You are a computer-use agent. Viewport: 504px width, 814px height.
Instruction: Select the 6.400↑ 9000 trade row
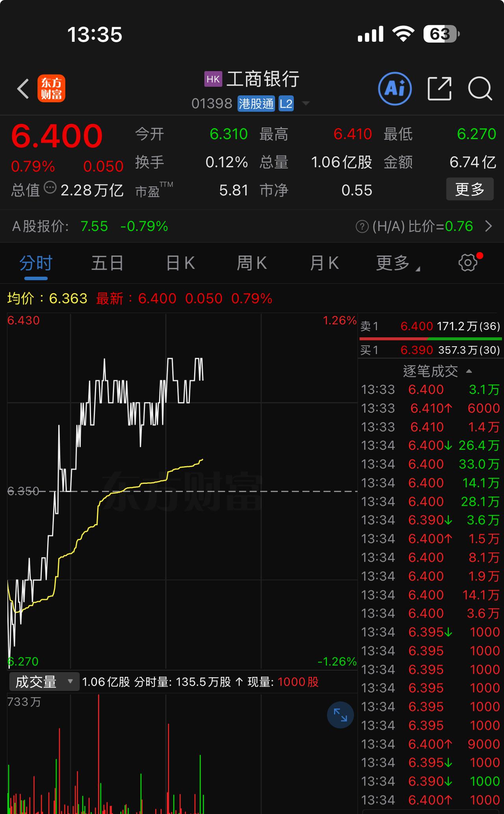point(430,744)
